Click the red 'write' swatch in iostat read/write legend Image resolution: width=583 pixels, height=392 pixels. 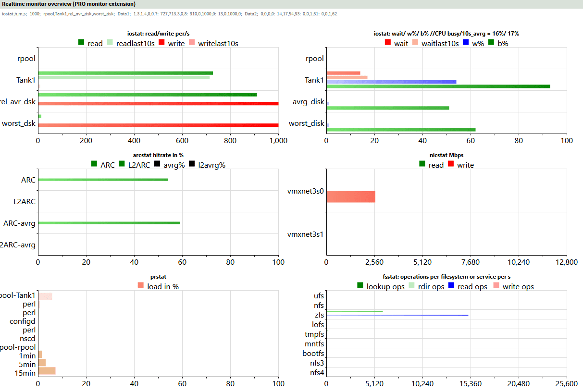tap(162, 43)
